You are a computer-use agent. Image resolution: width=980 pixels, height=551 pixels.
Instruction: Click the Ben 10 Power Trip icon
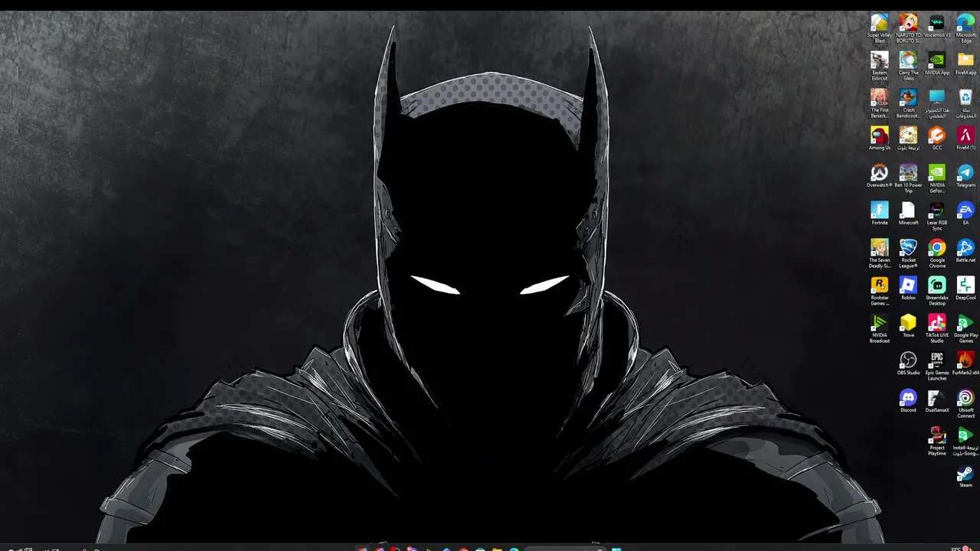[908, 173]
